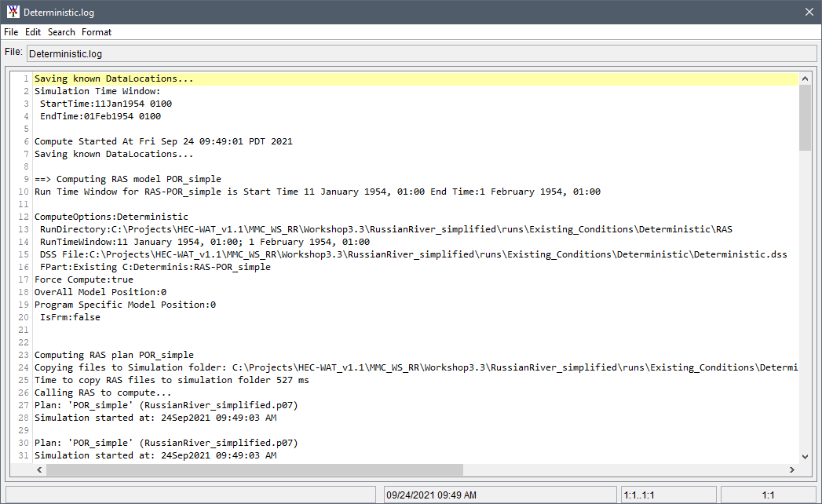The image size is (822, 504).
Task: Open the Format menu
Action: click(96, 32)
